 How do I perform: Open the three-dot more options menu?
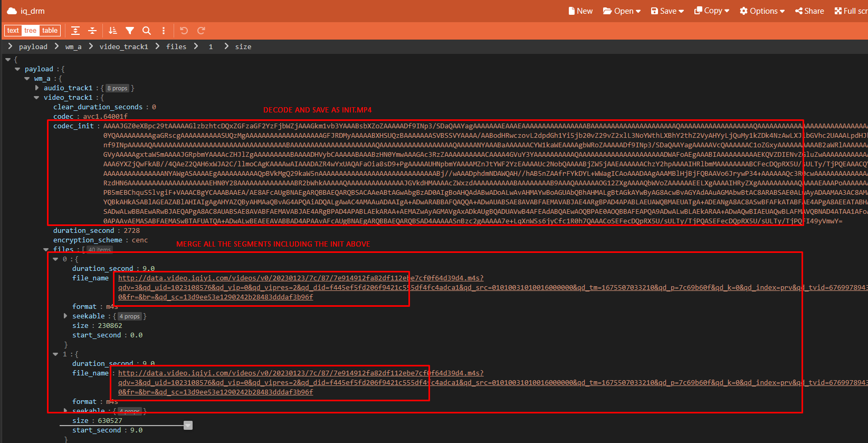click(164, 31)
